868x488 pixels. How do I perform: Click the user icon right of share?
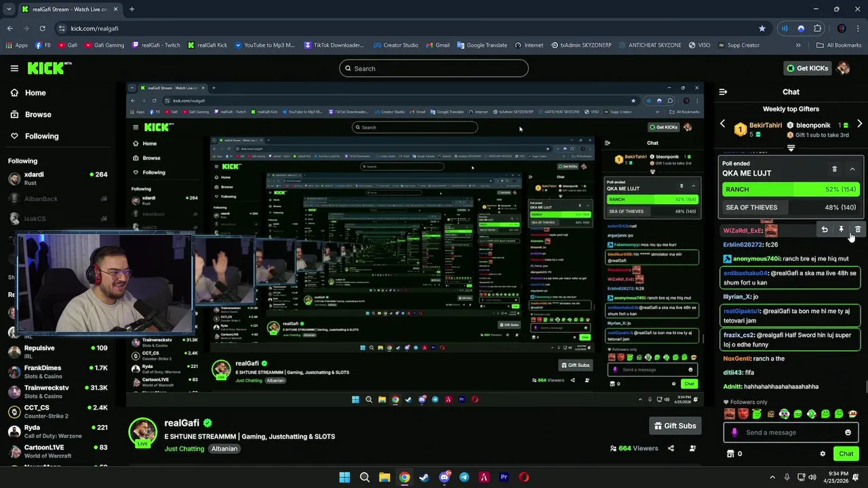(692, 448)
